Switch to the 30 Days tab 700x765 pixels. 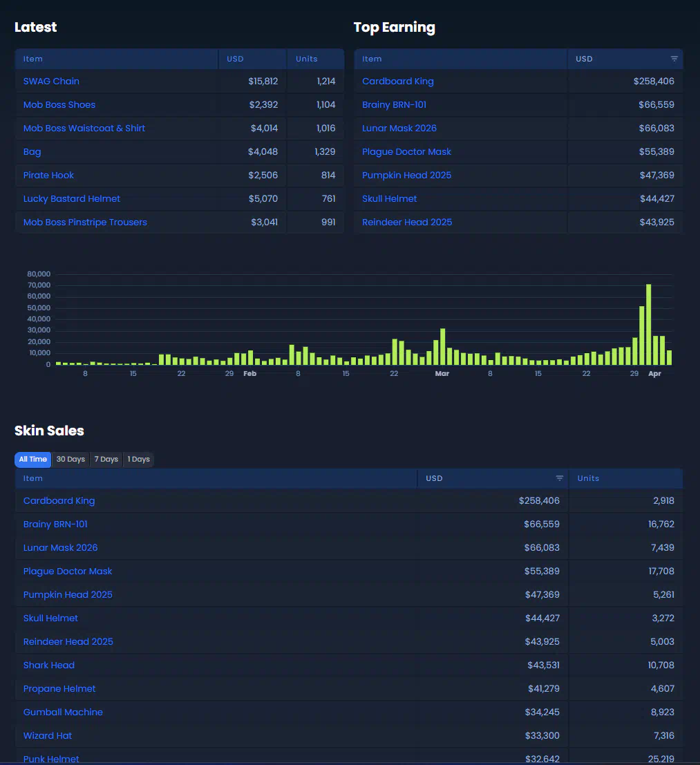pyautogui.click(x=70, y=460)
